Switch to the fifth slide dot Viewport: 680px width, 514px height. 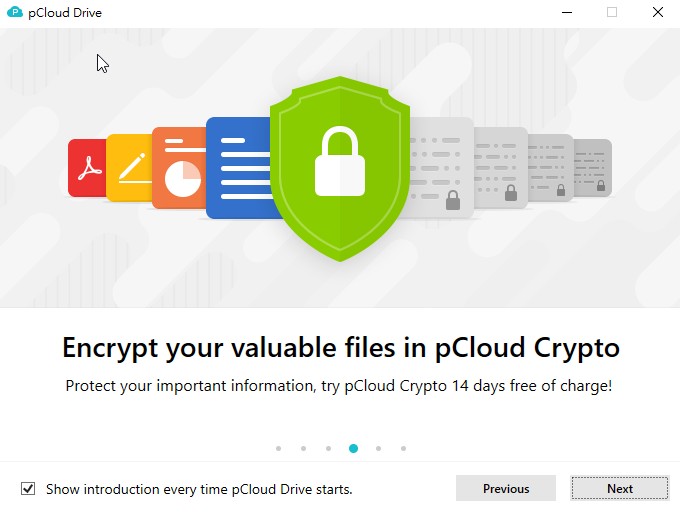[x=378, y=449]
